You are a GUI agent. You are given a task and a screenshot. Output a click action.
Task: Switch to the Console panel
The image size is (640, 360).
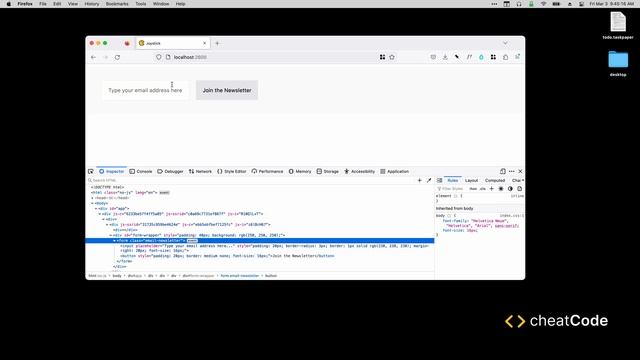tap(141, 171)
